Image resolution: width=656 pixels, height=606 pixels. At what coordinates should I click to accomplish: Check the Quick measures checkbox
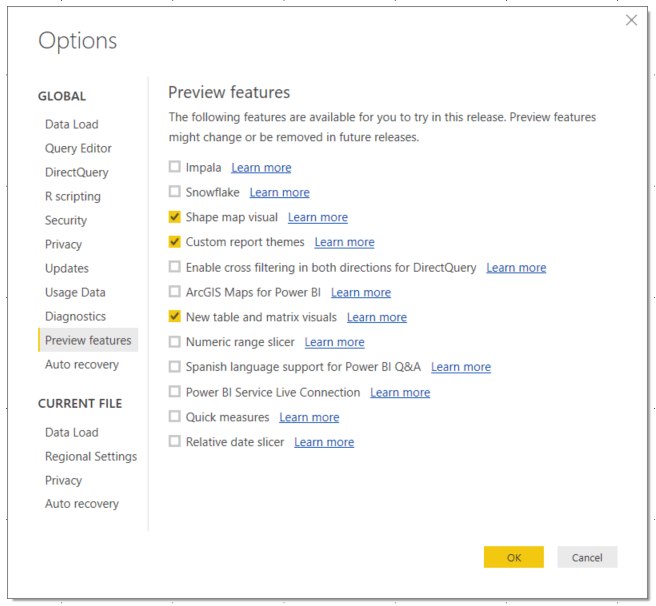point(174,416)
